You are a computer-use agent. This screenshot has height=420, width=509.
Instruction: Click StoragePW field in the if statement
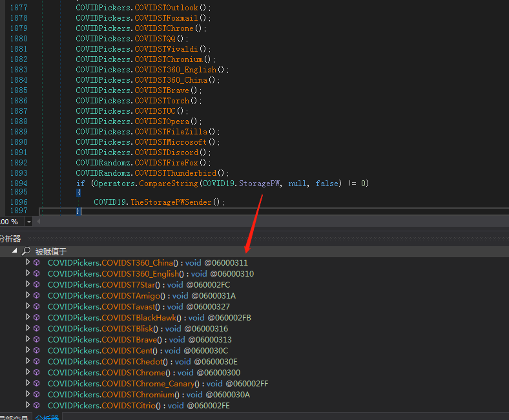pyautogui.click(x=260, y=184)
